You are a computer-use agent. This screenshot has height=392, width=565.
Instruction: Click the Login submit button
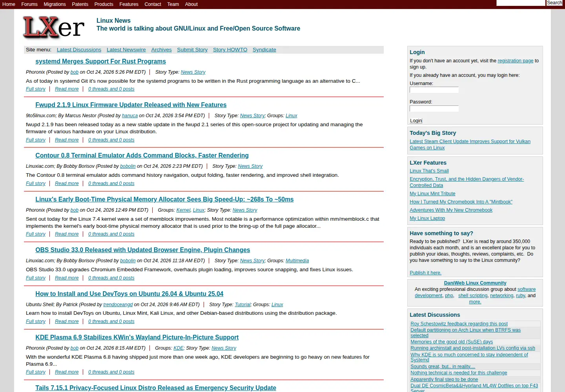pyautogui.click(x=416, y=121)
